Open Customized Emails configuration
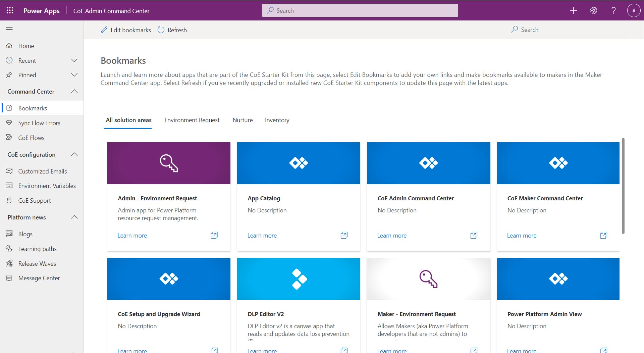 tap(42, 171)
